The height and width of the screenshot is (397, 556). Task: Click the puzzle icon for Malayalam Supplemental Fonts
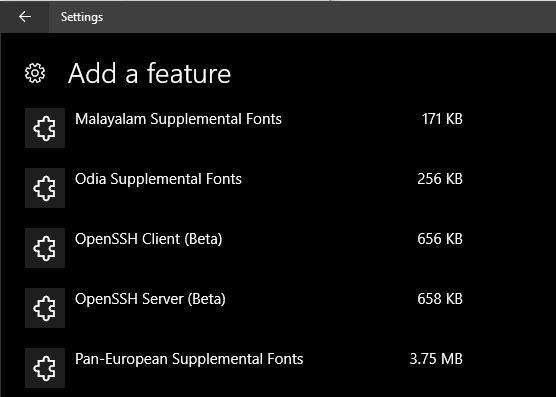click(45, 128)
